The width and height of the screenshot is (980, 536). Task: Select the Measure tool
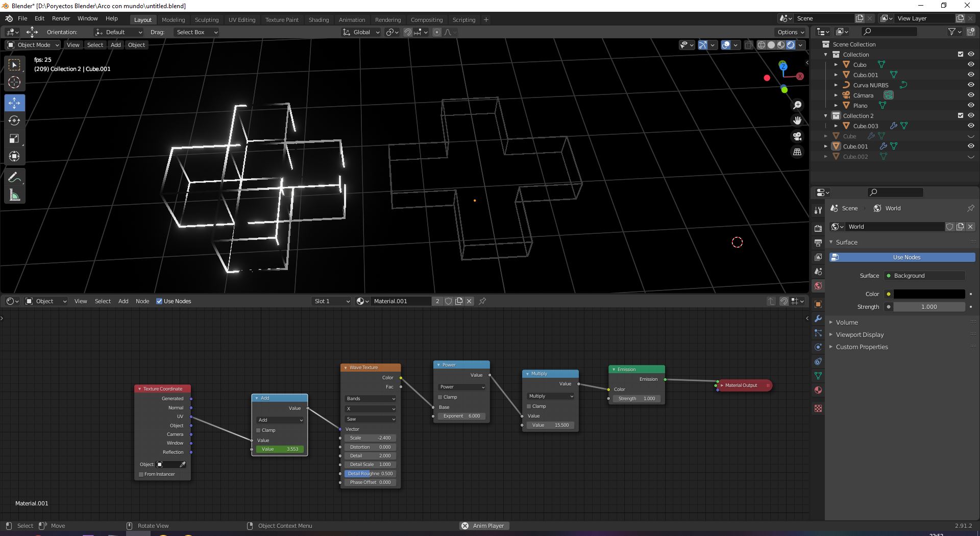click(x=14, y=196)
